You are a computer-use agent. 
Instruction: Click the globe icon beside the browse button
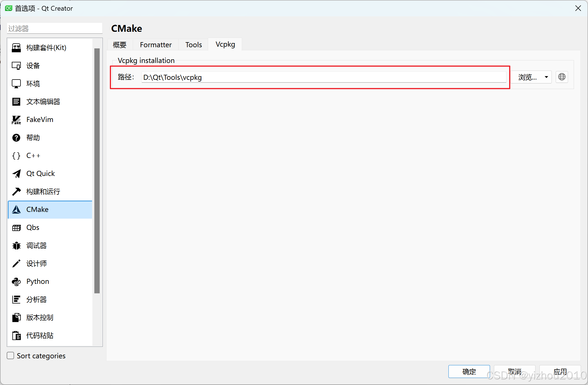(562, 77)
